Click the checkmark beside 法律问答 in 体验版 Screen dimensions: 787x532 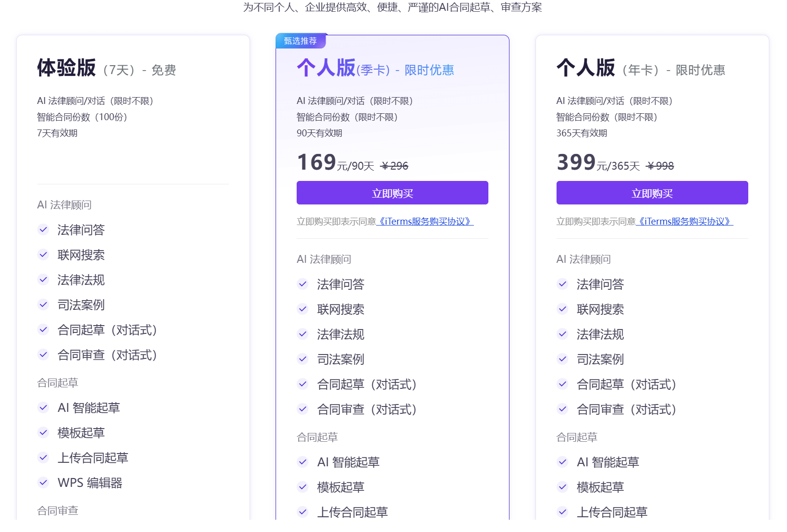[x=43, y=229]
